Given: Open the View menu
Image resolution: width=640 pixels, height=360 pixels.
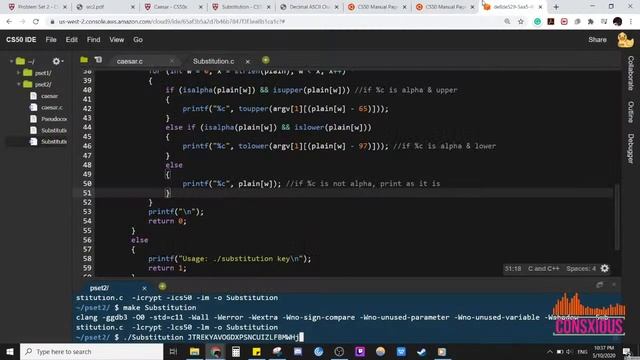Looking at the screenshot, I should (x=116, y=40).
